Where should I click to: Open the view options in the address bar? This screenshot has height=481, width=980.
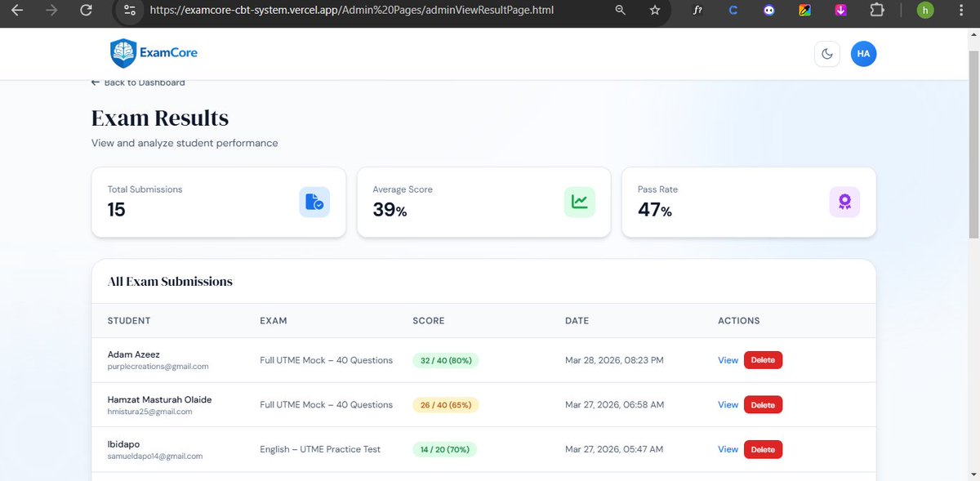[x=130, y=11]
